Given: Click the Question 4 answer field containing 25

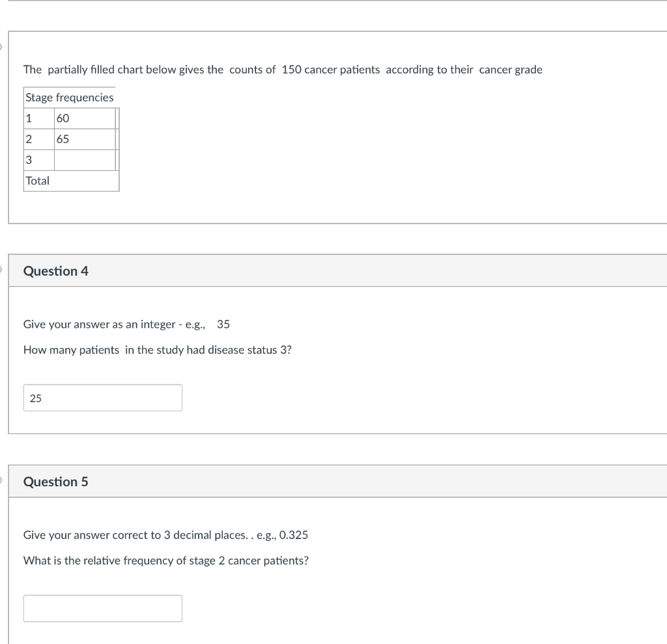Looking at the screenshot, I should point(102,398).
